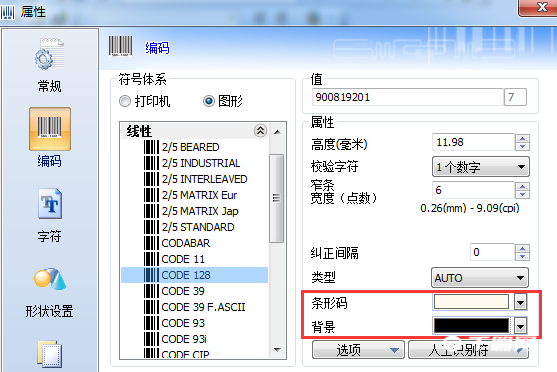This screenshot has height=372, width=557.
Task: Click the barcode icon beside 2/5 BEARED
Action: 151,147
